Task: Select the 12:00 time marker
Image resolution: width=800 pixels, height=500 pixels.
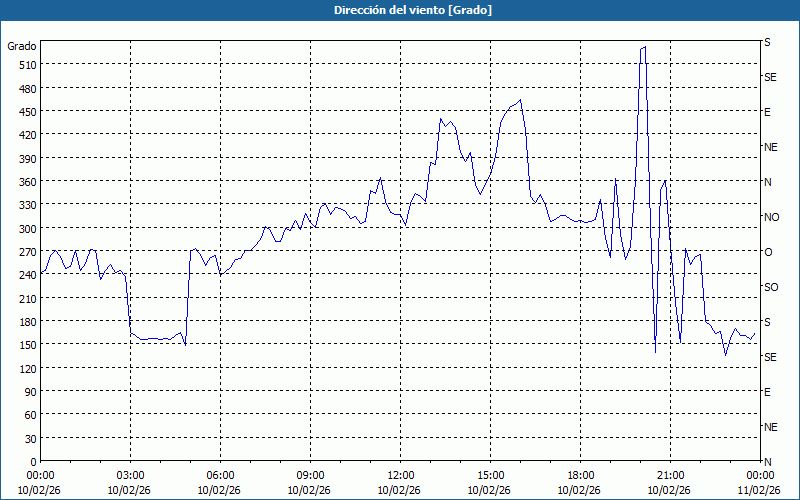Action: (x=400, y=475)
